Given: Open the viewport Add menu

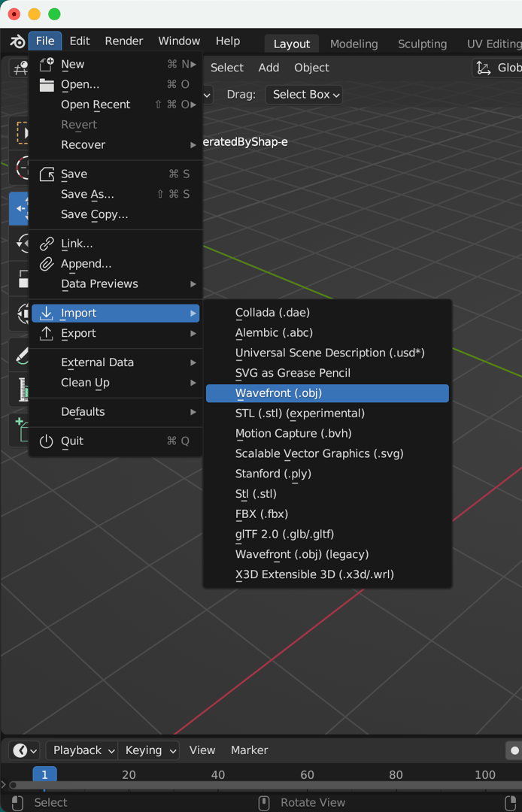Looking at the screenshot, I should (269, 68).
